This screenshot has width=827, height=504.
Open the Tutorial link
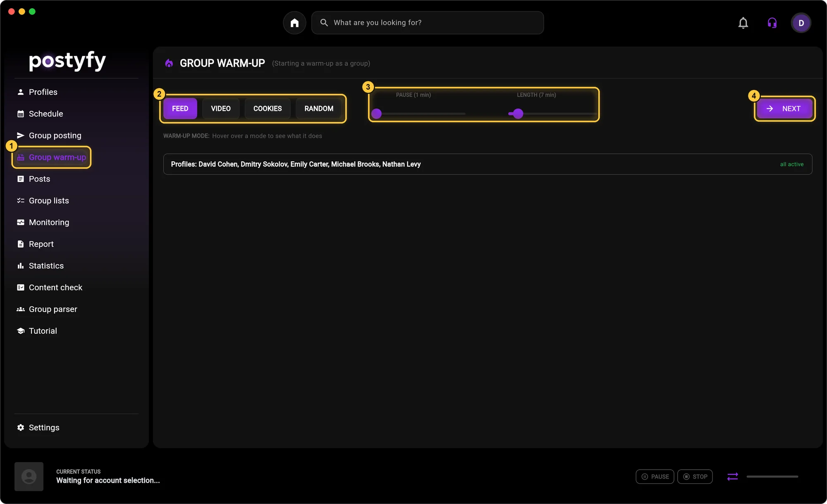(x=43, y=331)
